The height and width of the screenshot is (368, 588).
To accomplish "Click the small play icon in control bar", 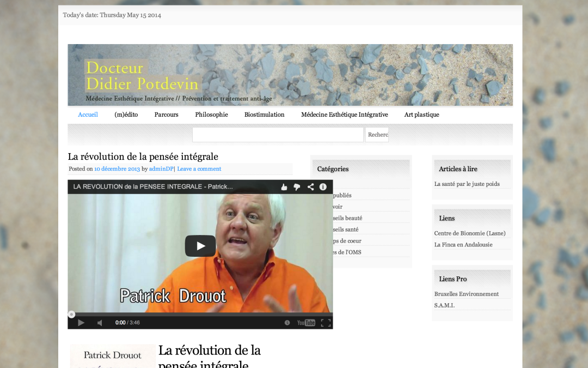I will pos(81,323).
